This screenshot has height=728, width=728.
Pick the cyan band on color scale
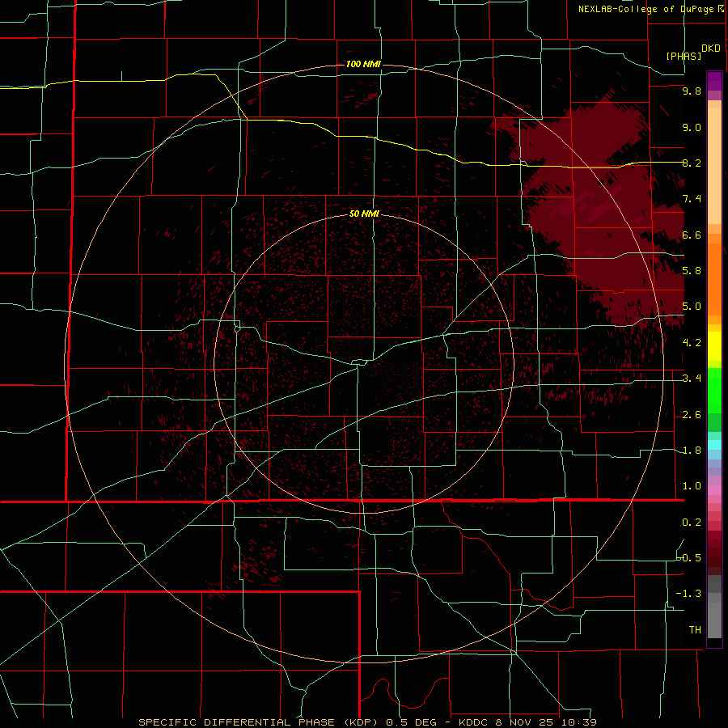(x=714, y=445)
